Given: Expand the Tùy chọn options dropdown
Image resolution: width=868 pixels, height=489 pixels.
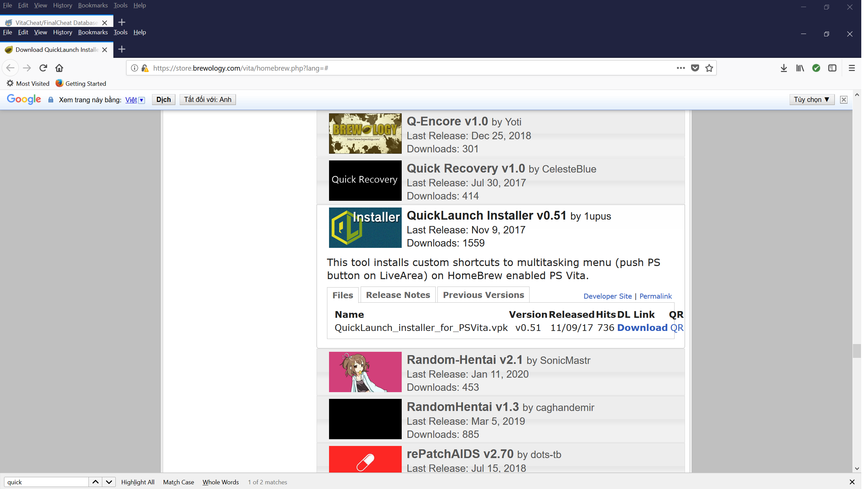Looking at the screenshot, I should point(812,100).
